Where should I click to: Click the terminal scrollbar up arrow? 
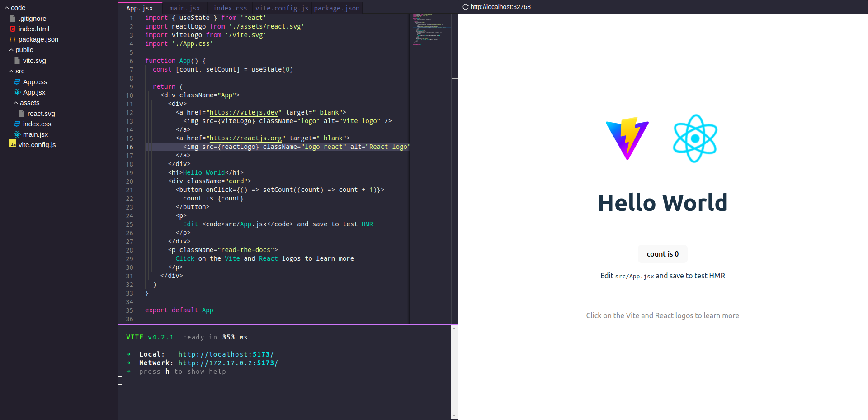(x=454, y=328)
